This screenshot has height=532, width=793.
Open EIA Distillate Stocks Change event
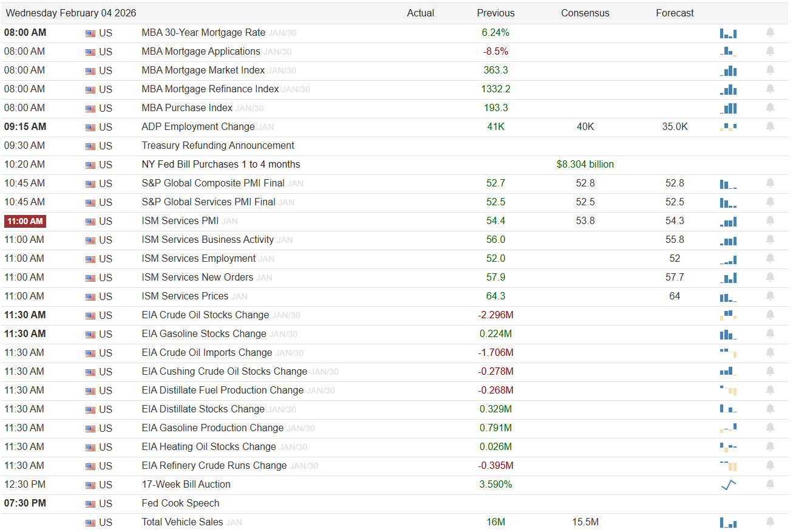[x=203, y=409]
